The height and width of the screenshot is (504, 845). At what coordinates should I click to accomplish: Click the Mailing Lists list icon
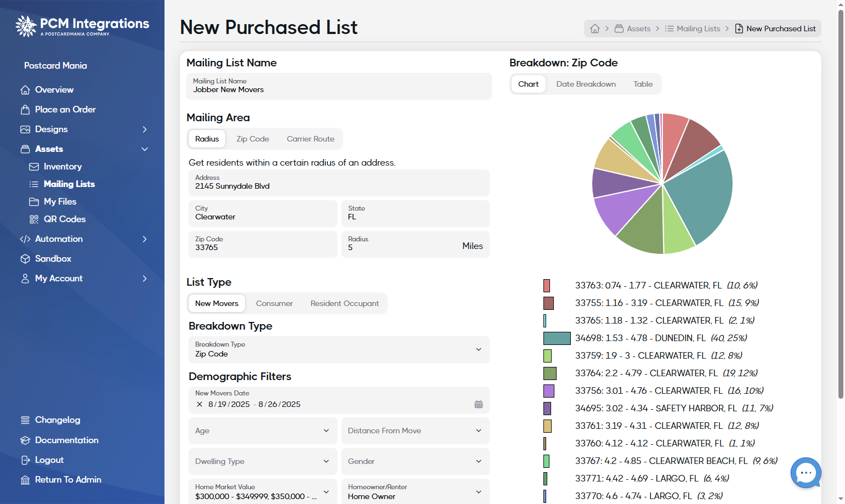click(34, 184)
